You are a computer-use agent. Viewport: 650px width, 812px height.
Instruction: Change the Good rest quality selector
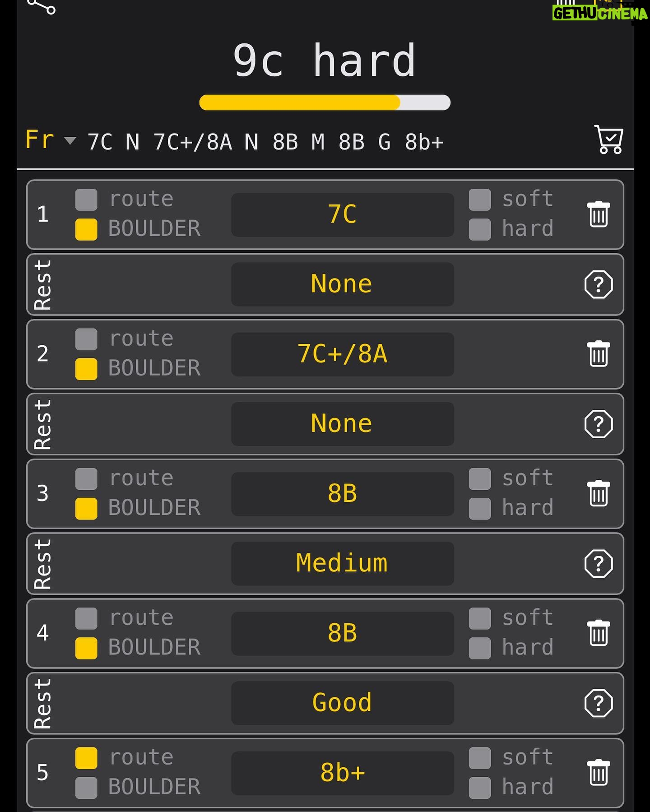point(343,703)
